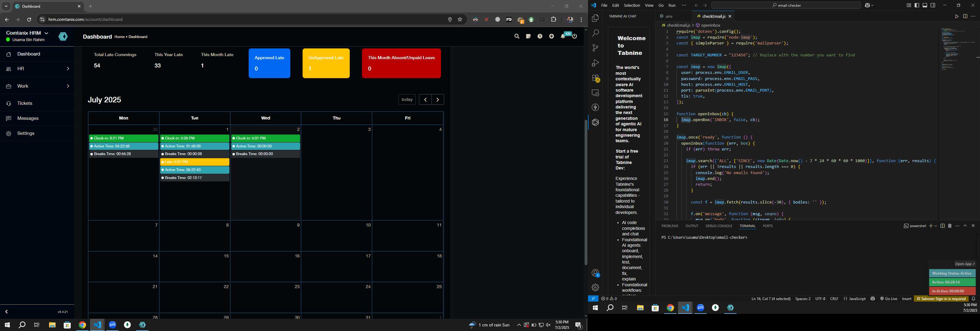Toggle the bottom panel in VS Code

click(x=925, y=5)
